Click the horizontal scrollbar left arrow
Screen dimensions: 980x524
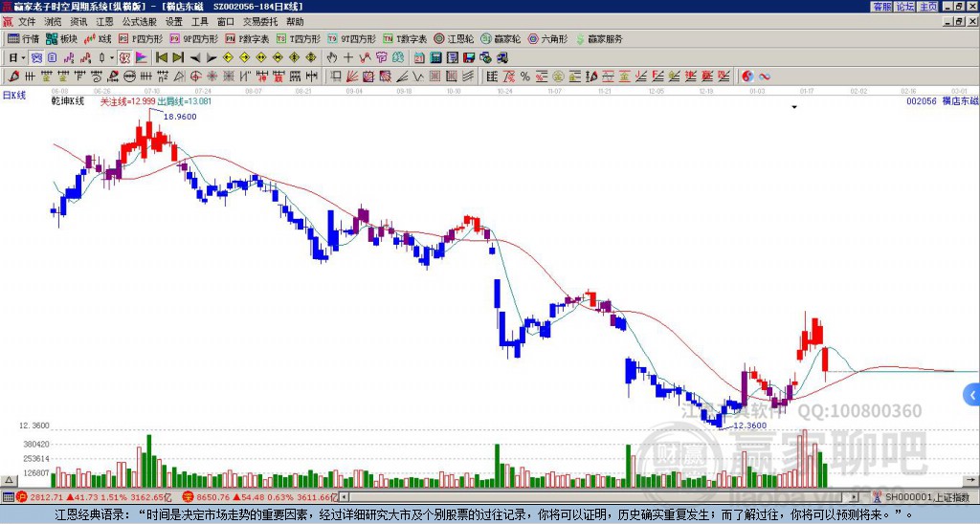(345, 497)
